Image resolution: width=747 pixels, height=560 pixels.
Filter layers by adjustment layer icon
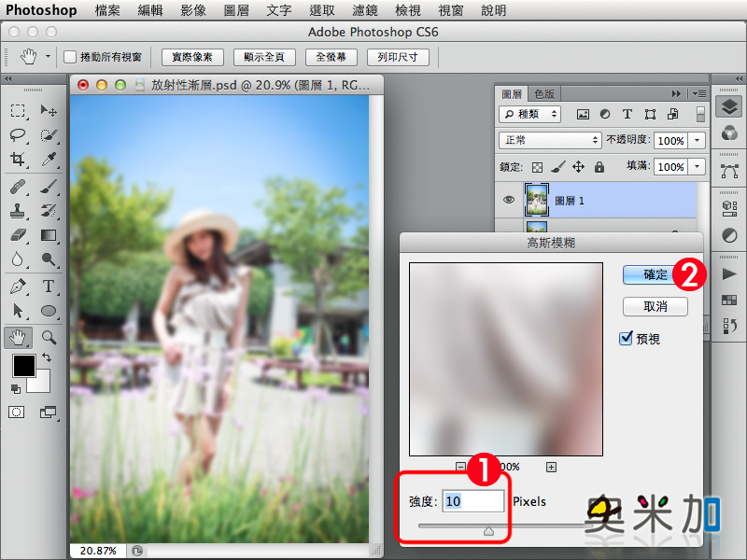(x=604, y=114)
